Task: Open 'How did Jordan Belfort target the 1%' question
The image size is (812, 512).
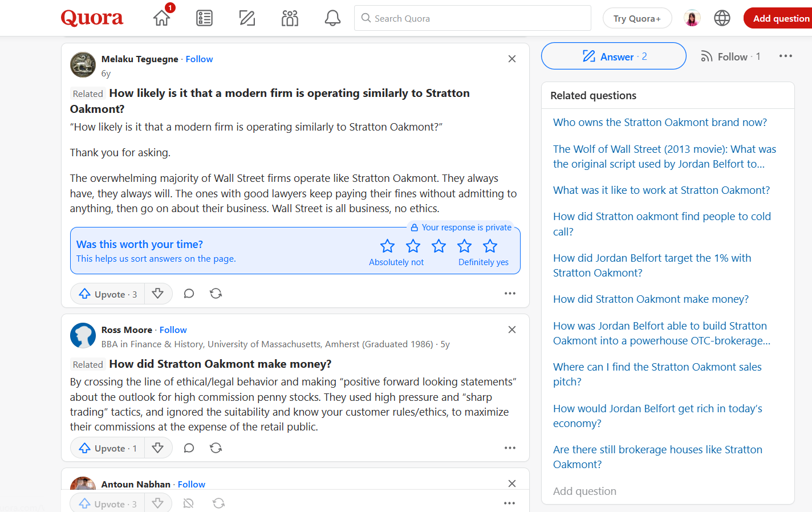Action: [x=652, y=265]
